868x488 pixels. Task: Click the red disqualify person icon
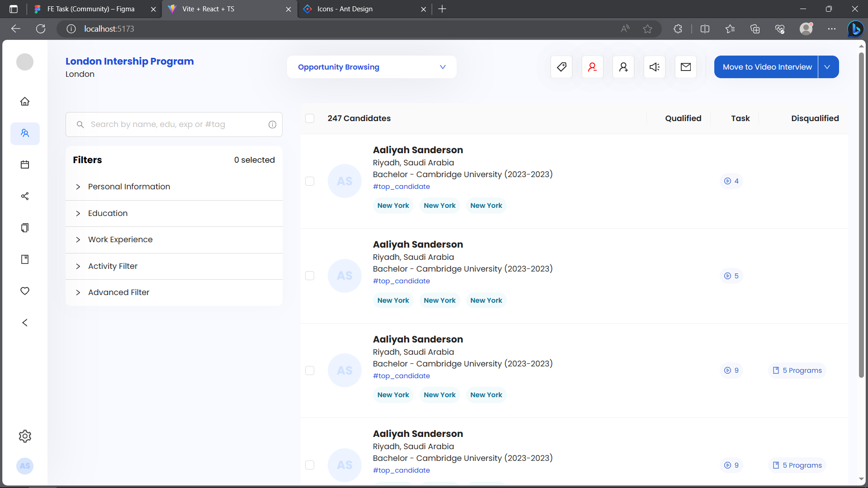[x=592, y=66]
